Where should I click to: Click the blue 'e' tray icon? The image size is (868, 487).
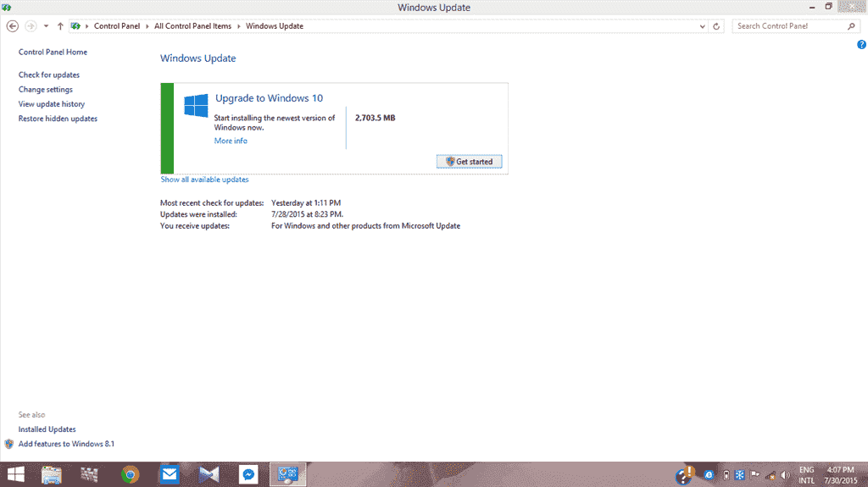pyautogui.click(x=709, y=475)
